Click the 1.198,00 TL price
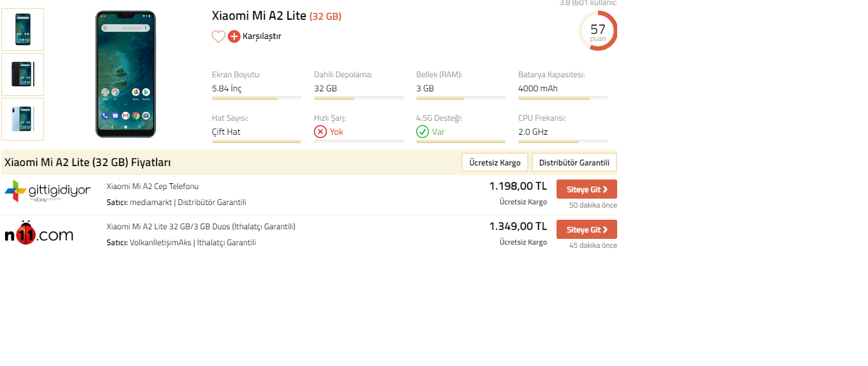The height and width of the screenshot is (366, 868). click(x=518, y=186)
